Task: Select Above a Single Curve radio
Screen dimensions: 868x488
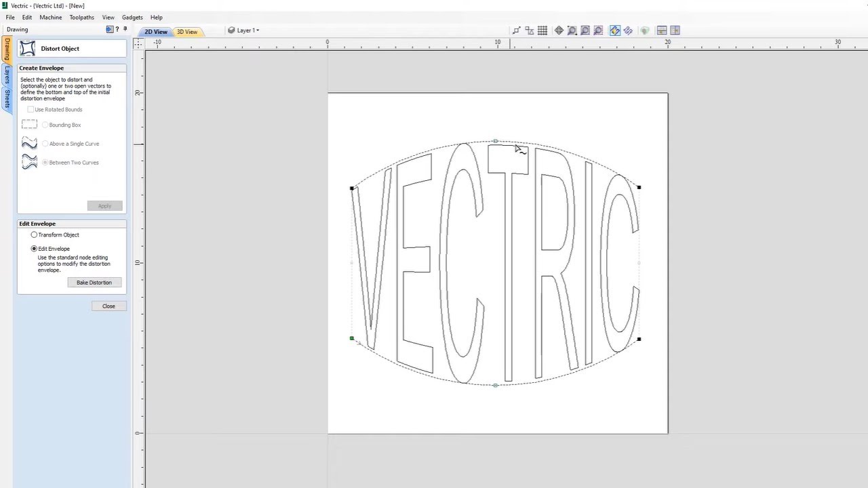Action: point(45,144)
